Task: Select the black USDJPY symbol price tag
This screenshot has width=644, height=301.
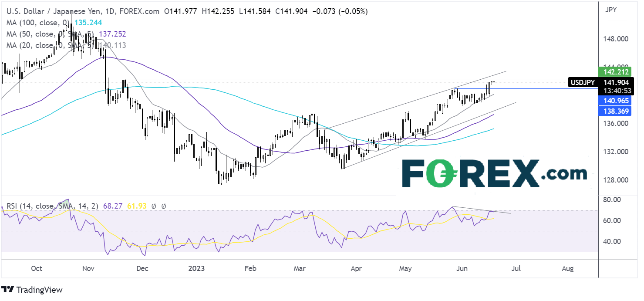Action: [583, 82]
